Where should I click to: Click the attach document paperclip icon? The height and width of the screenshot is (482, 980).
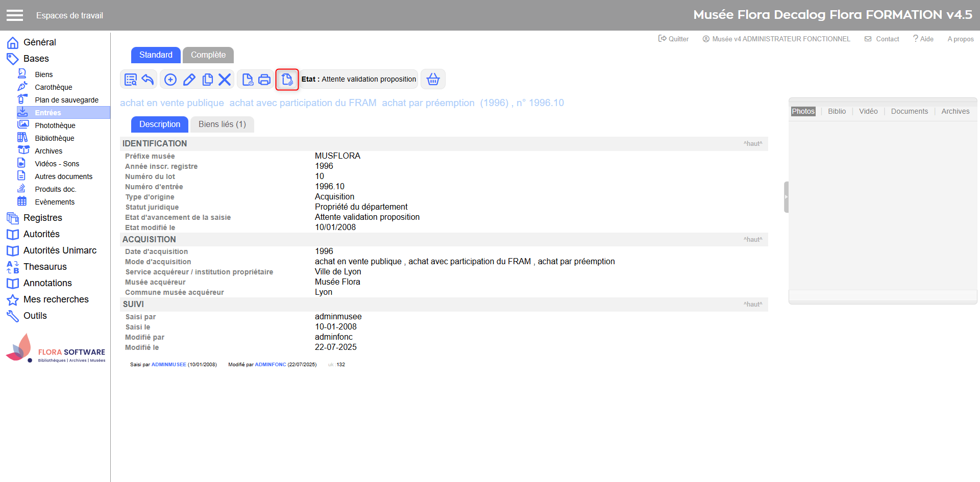[x=287, y=80]
